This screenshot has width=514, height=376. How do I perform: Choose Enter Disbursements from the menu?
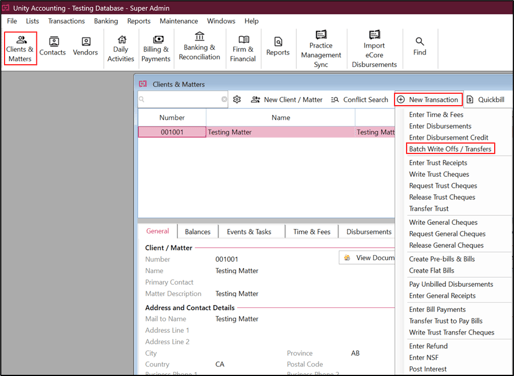pos(440,126)
